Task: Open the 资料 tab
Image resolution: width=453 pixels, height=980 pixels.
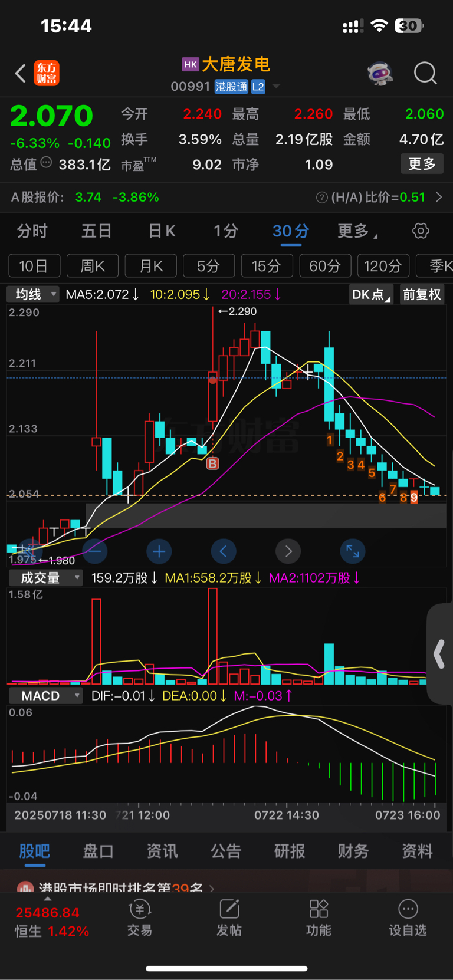Action: point(417,851)
